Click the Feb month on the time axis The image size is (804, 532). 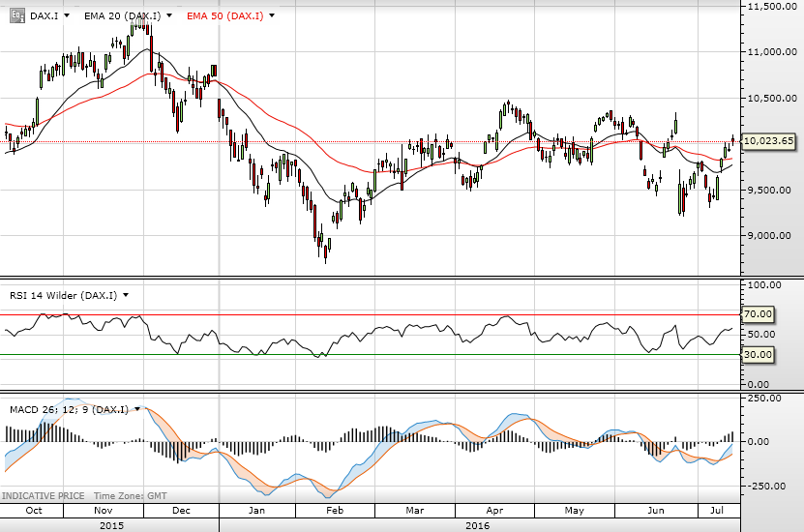335,511
